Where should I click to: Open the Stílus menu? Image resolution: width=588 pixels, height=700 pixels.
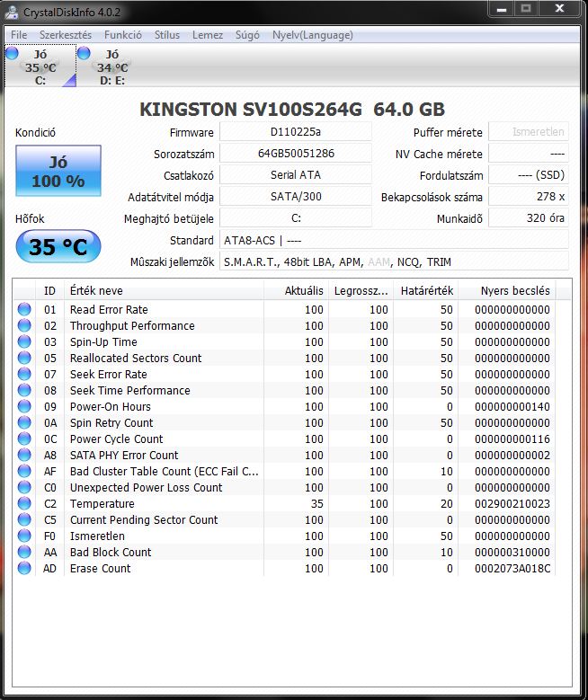click(x=167, y=35)
